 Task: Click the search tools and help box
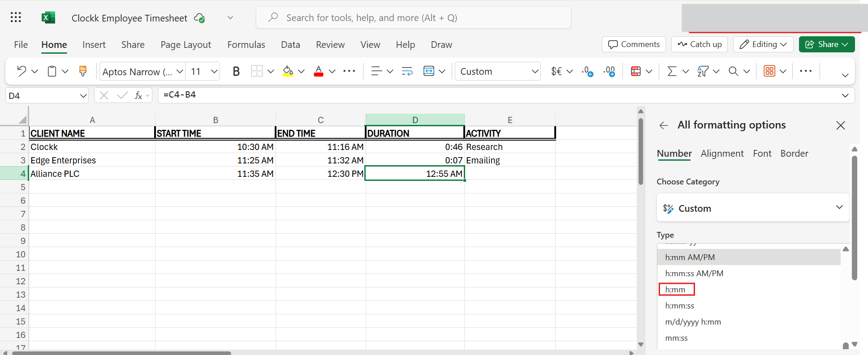coord(414,18)
